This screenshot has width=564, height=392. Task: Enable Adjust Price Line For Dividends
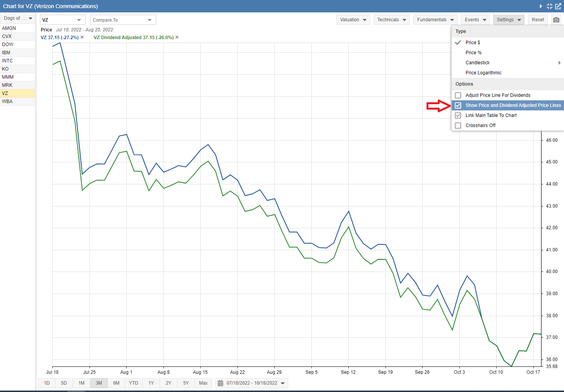458,95
